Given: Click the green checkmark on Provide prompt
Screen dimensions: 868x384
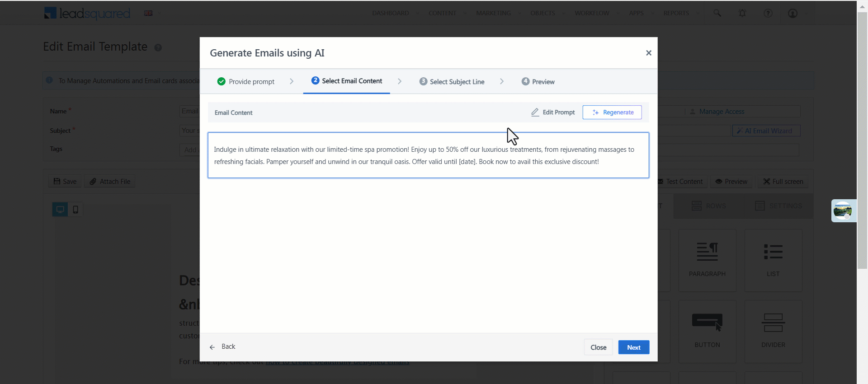Looking at the screenshot, I should point(221,81).
